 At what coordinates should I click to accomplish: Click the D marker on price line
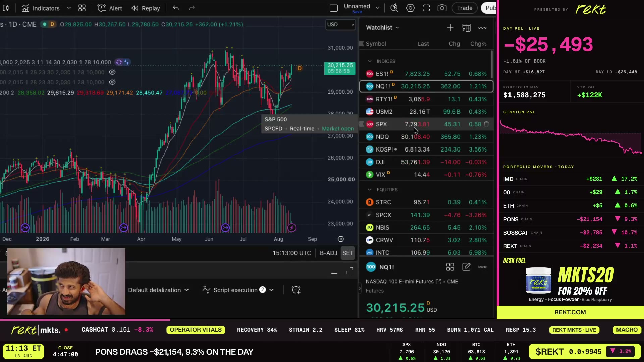300,68
